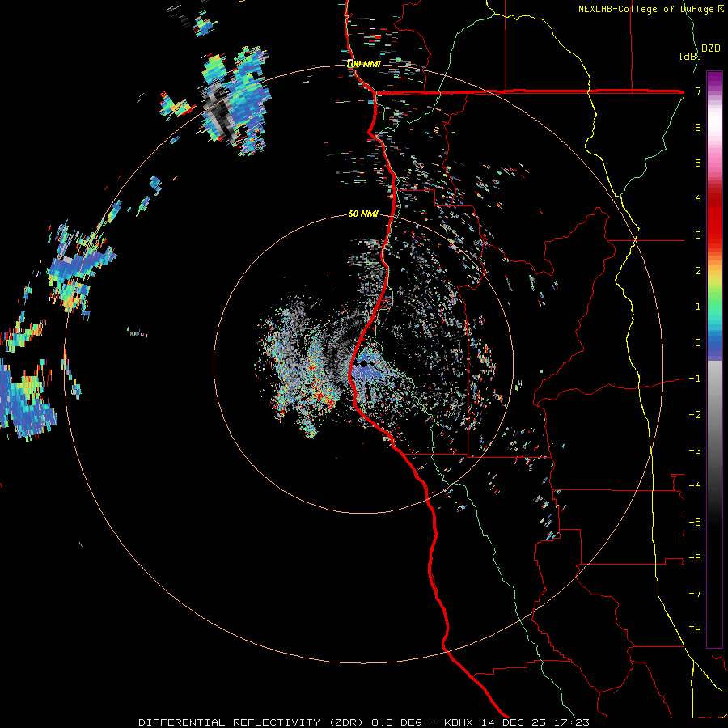Click the legend value 3
The image size is (728, 728).
698,235
